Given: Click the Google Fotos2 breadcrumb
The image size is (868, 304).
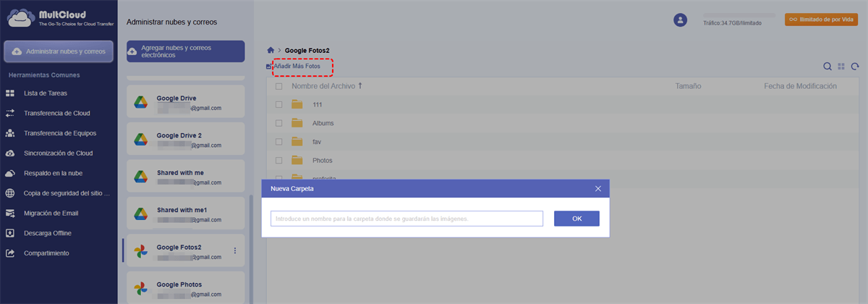Looking at the screenshot, I should coord(307,51).
